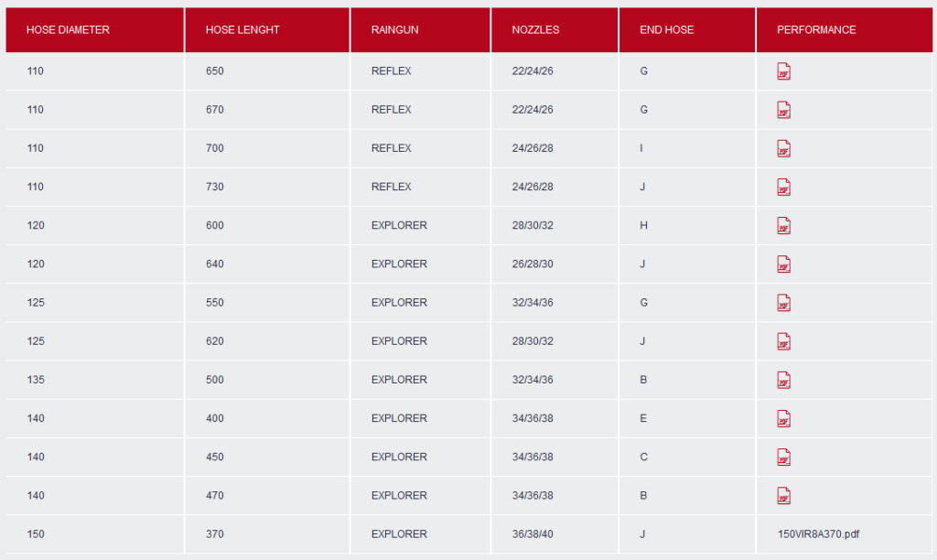Viewport: 937px width, 560px height.
Task: Download PDF for hose length 470 row
Action: click(x=783, y=495)
